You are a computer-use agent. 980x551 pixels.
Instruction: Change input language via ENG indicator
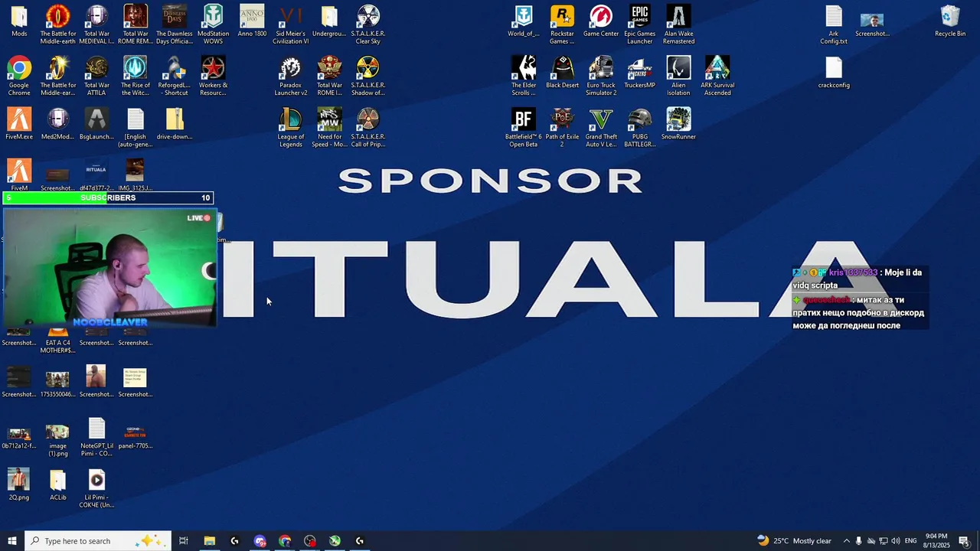tap(910, 541)
